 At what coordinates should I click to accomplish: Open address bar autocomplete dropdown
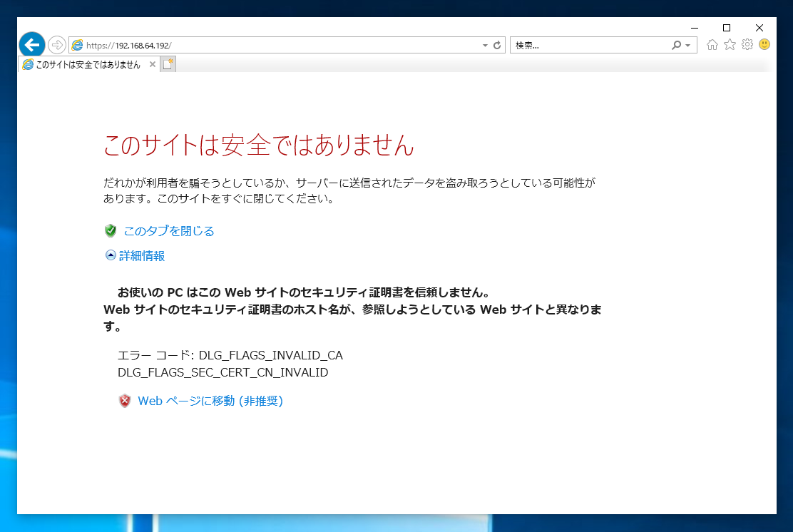click(485, 45)
